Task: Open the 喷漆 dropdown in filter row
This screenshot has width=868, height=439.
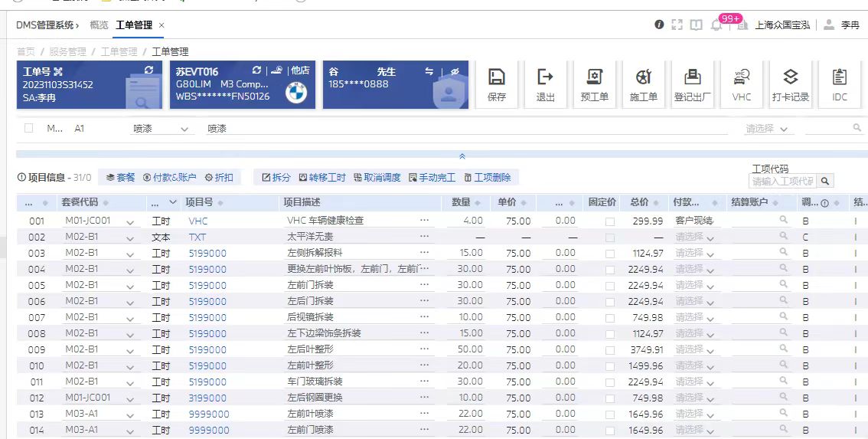Action: (163, 129)
